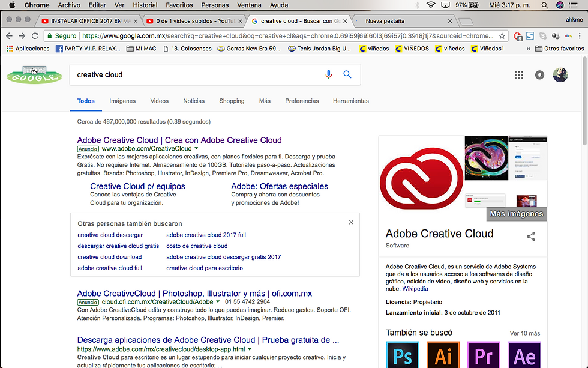Click the Google soccer doodle logo
Screen dimensions: 588x368
coord(35,74)
